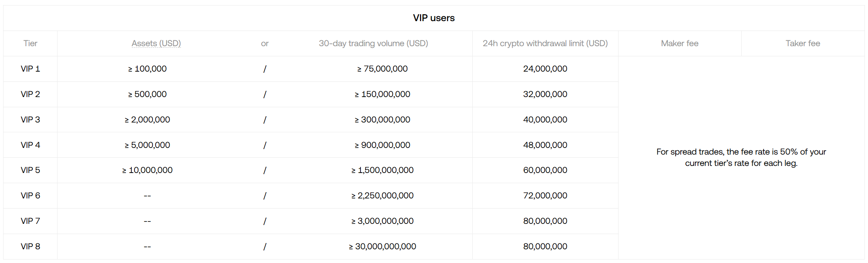Viewport: 868px width, 263px height.
Task: Click the ≥ 30,000,000,000 trading volume cell
Action: click(x=382, y=247)
